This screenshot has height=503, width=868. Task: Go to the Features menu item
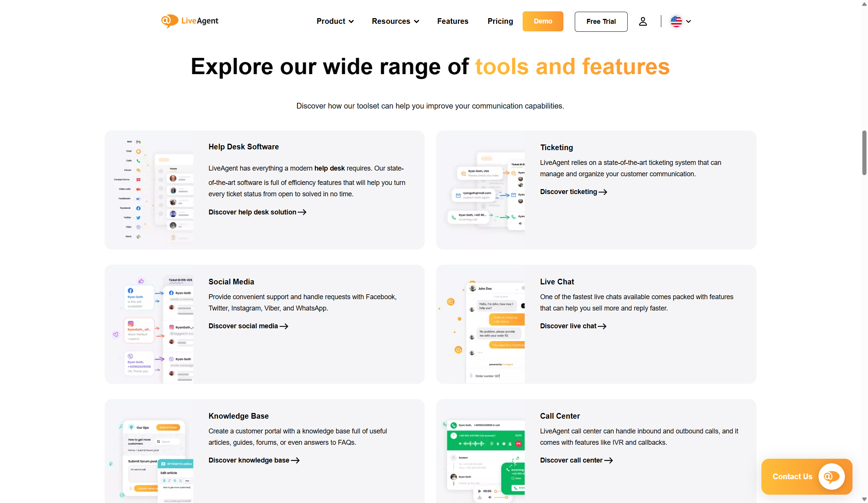[453, 22]
